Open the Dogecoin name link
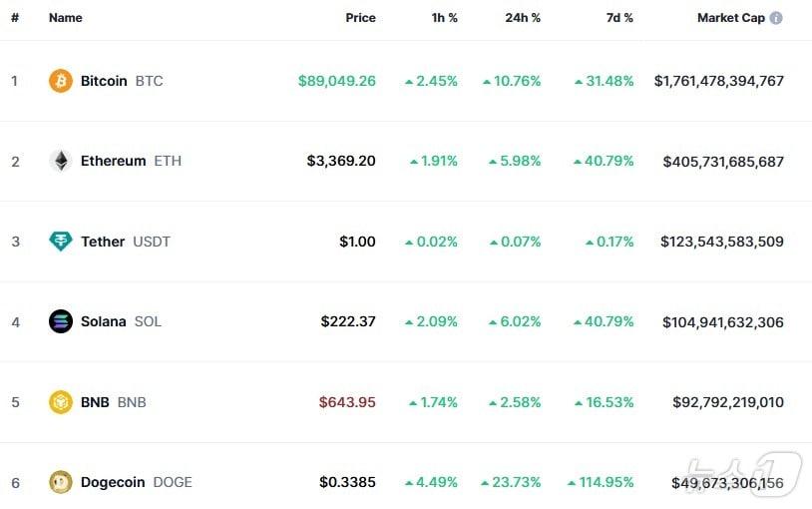The height and width of the screenshot is (509, 812). pos(113,482)
